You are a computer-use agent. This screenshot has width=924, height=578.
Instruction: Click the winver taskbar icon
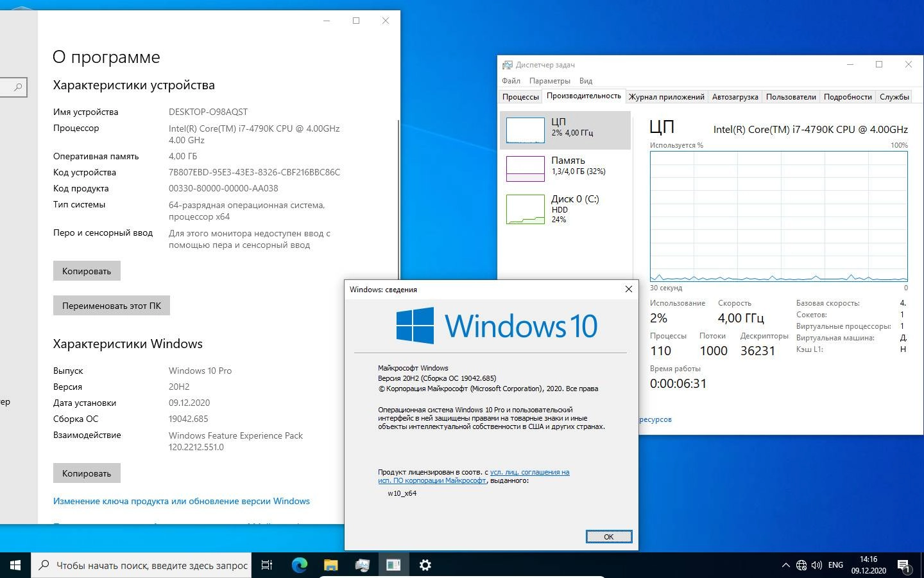click(x=393, y=565)
